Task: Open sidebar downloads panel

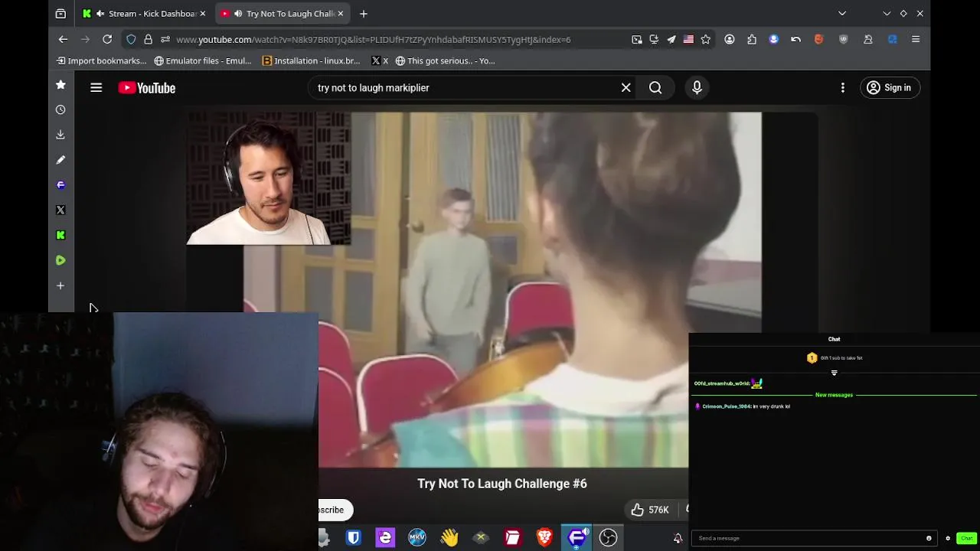Action: tap(60, 135)
